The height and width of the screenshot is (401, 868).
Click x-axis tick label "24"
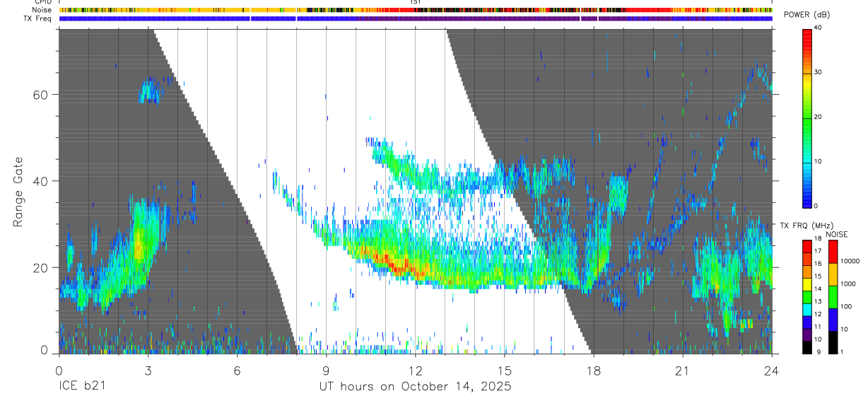point(771,371)
